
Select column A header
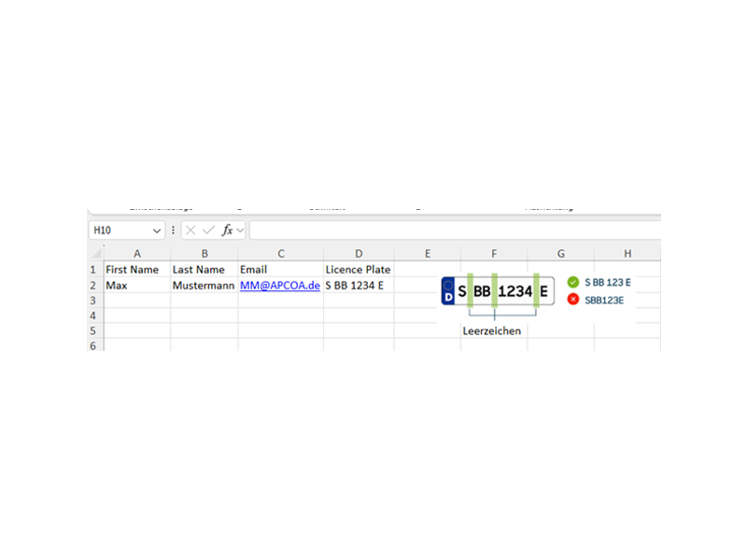(x=137, y=253)
